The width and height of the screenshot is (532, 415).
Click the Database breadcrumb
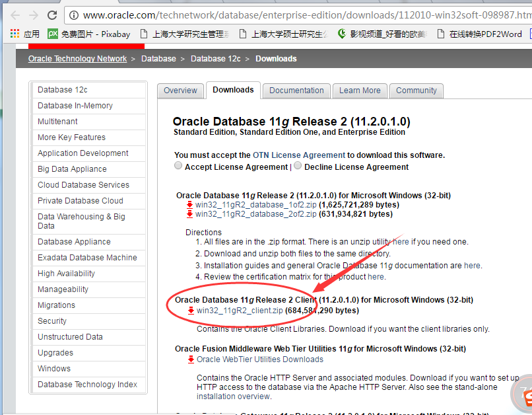(158, 59)
